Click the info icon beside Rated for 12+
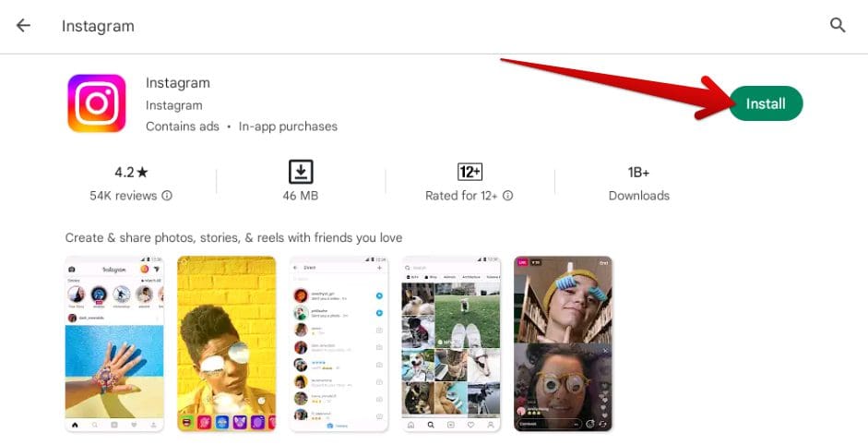The height and width of the screenshot is (445, 868). point(507,196)
